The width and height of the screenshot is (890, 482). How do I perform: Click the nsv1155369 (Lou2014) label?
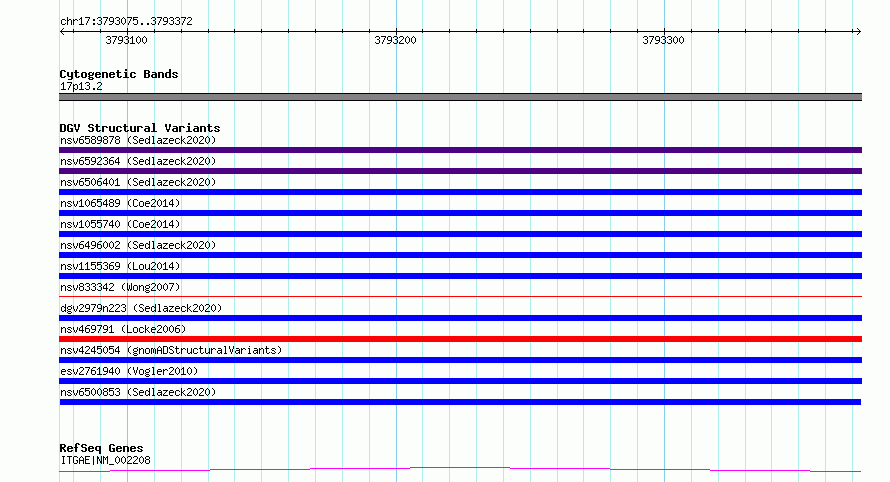[120, 266]
